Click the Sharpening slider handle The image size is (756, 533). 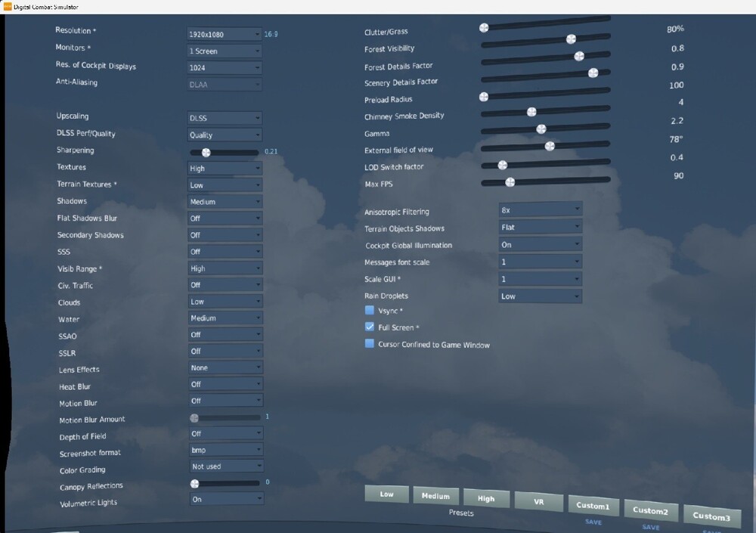[x=206, y=153]
